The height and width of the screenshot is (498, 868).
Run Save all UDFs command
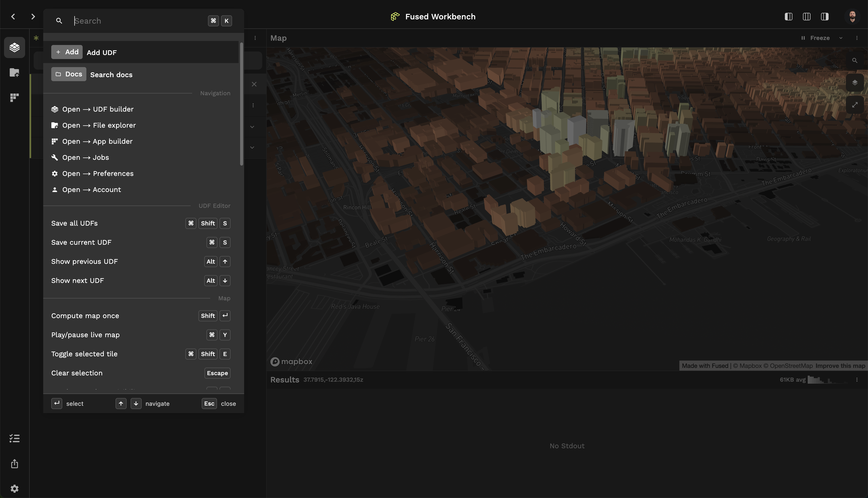141,223
